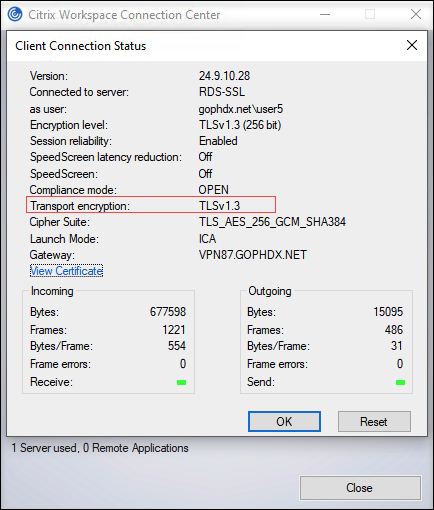
Task: Click encryption level TLSv1.3 (256 bit)
Action: click(240, 125)
